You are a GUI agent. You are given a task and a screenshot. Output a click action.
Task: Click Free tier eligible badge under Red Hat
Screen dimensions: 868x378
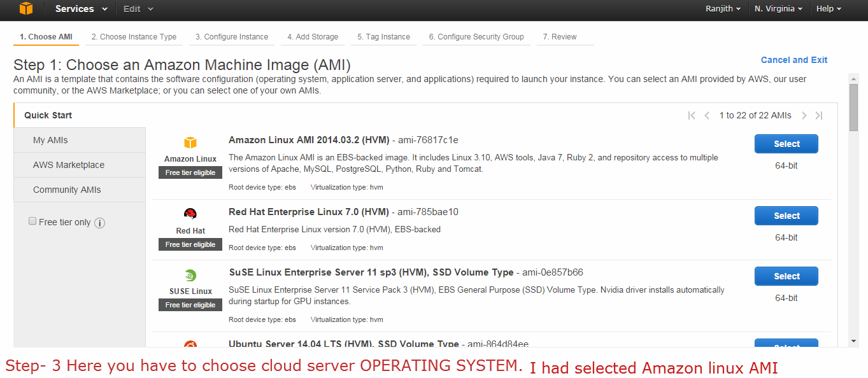click(190, 244)
